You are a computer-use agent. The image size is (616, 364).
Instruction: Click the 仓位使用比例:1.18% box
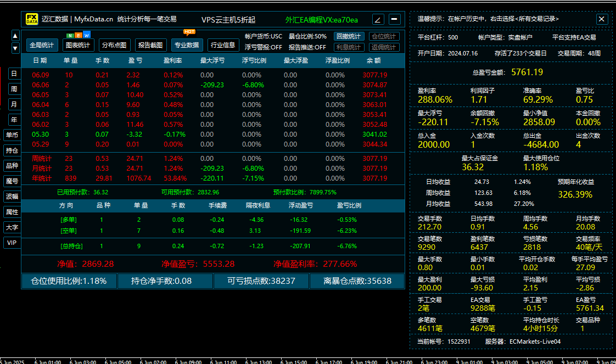pyautogui.click(x=69, y=281)
